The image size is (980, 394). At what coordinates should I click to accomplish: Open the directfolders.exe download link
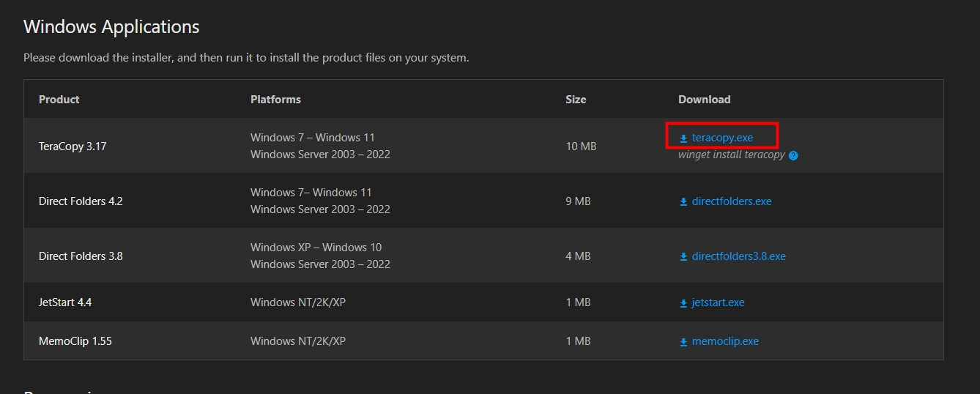(x=732, y=201)
